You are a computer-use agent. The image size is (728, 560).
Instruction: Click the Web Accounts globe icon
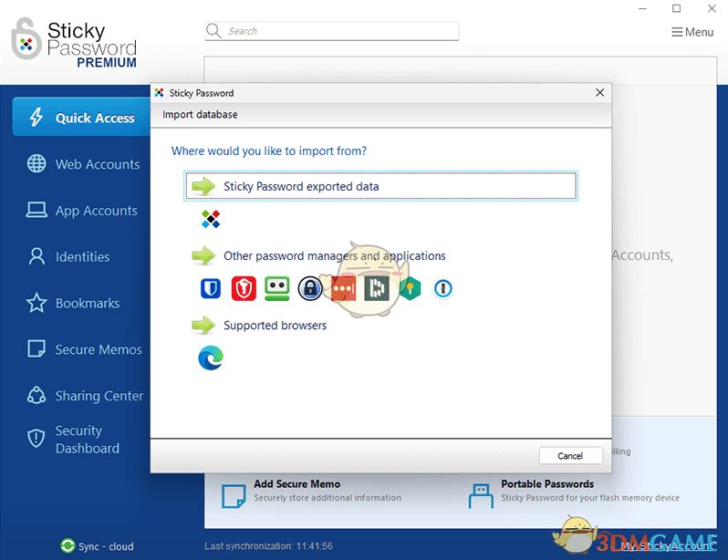36,163
